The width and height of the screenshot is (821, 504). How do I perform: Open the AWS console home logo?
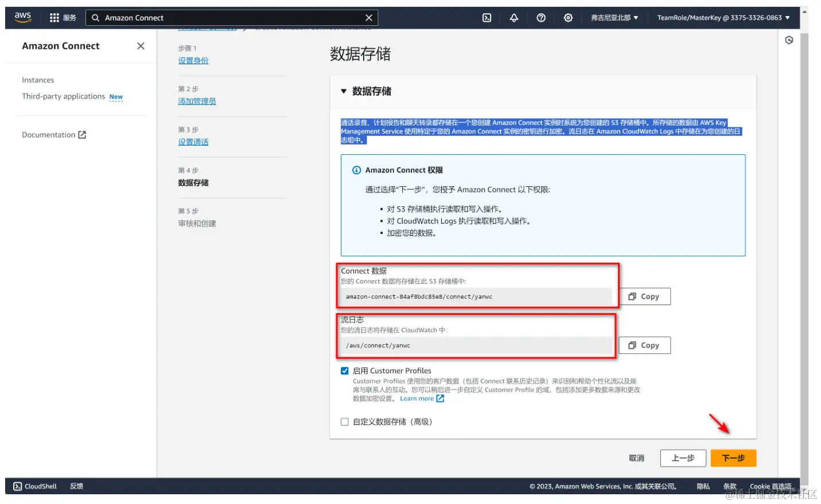tap(23, 17)
